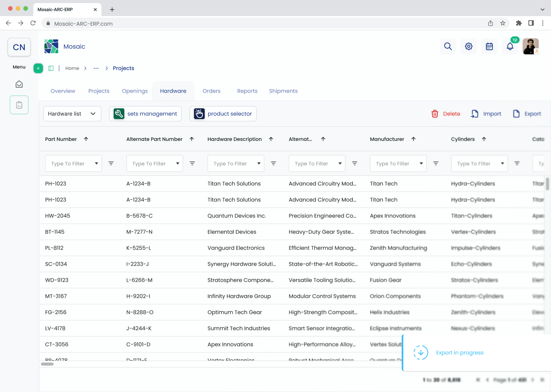This screenshot has height=392, width=551.
Task: Open the Hardware list dropdown
Action: pos(72,114)
